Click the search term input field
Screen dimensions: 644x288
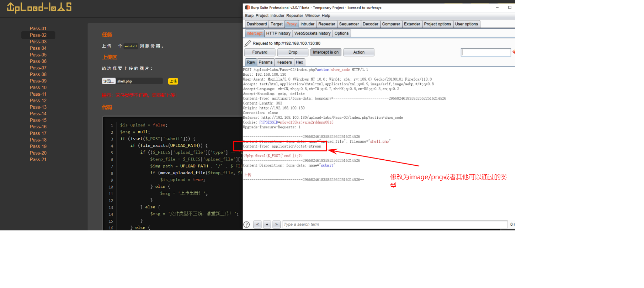(x=395, y=224)
